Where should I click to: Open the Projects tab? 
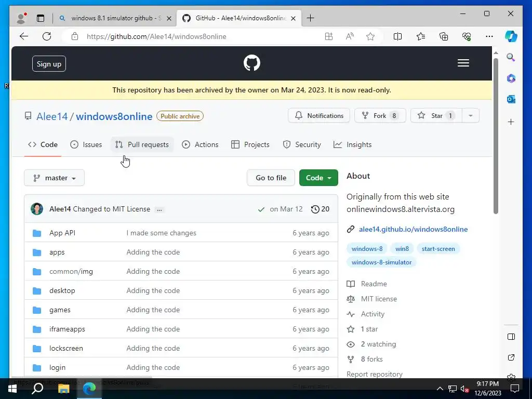[x=250, y=144]
